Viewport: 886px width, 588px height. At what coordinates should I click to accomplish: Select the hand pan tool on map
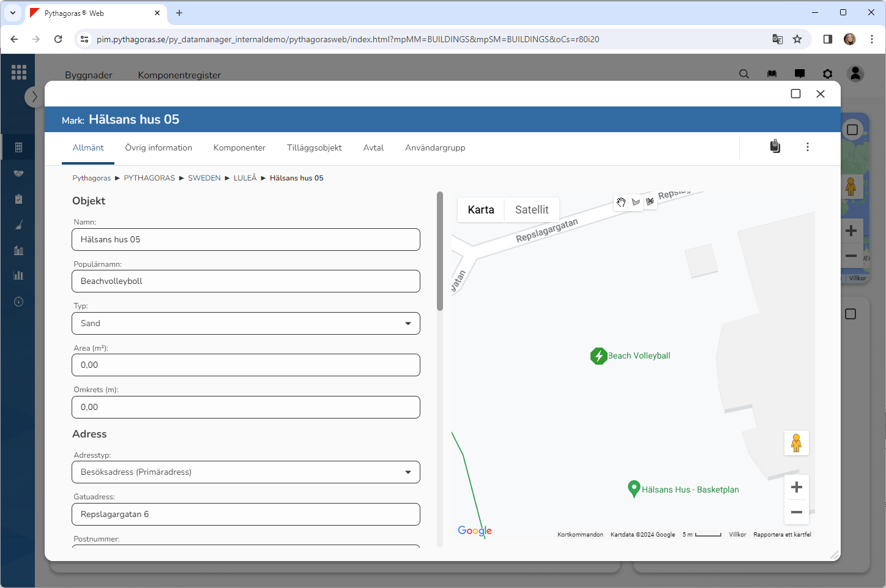pos(621,203)
